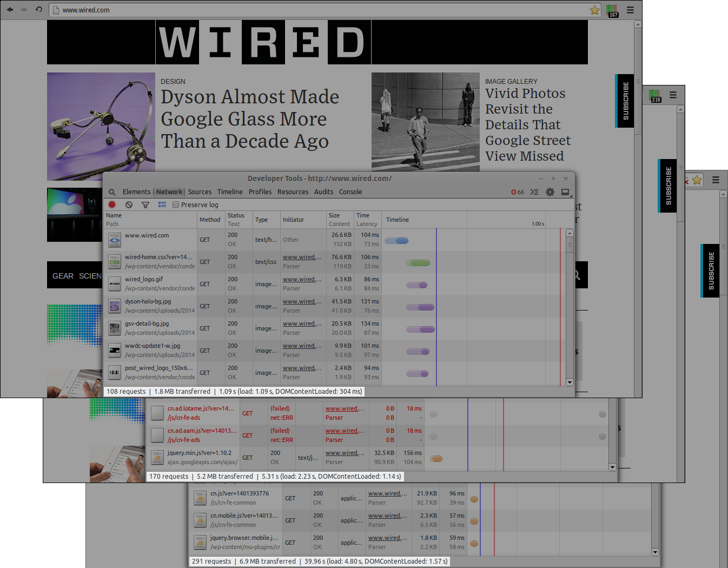Select the www.wired.com document request icon
The image size is (728, 568).
115,240
